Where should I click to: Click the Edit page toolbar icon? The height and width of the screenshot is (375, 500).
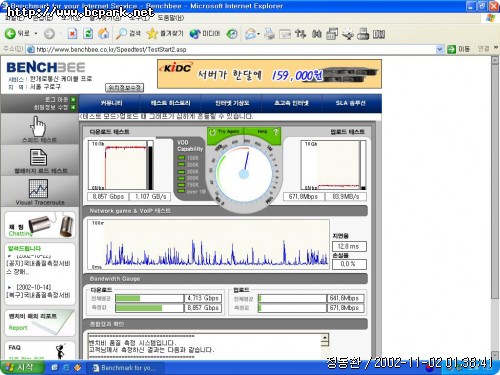pyautogui.click(x=285, y=34)
